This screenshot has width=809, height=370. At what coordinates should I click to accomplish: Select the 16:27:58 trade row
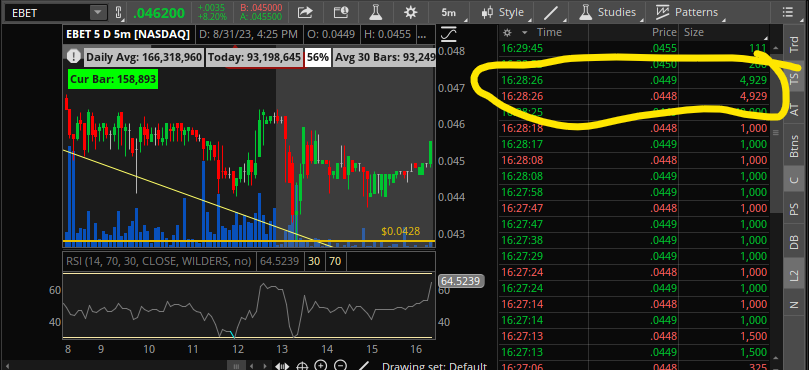635,192
